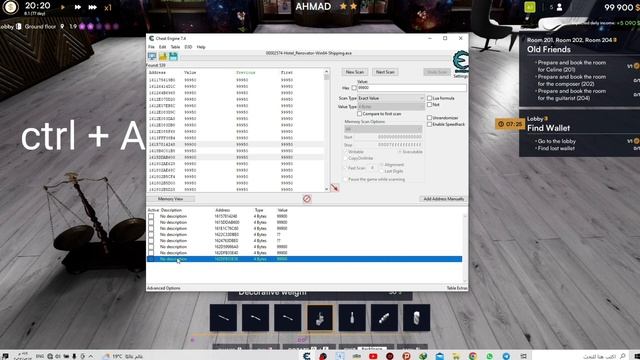Viewport: 640px width, 360px height.
Task: Click the Next Scan button
Action: pyautogui.click(x=385, y=72)
